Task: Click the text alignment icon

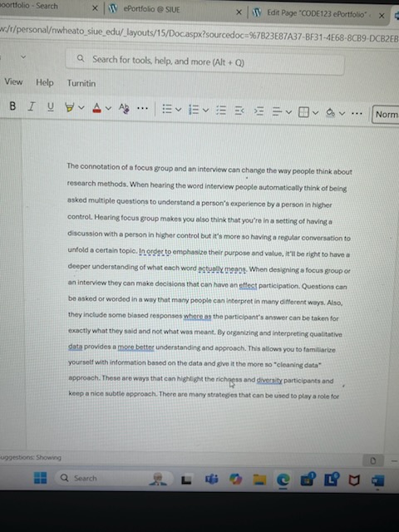Action: [277, 111]
